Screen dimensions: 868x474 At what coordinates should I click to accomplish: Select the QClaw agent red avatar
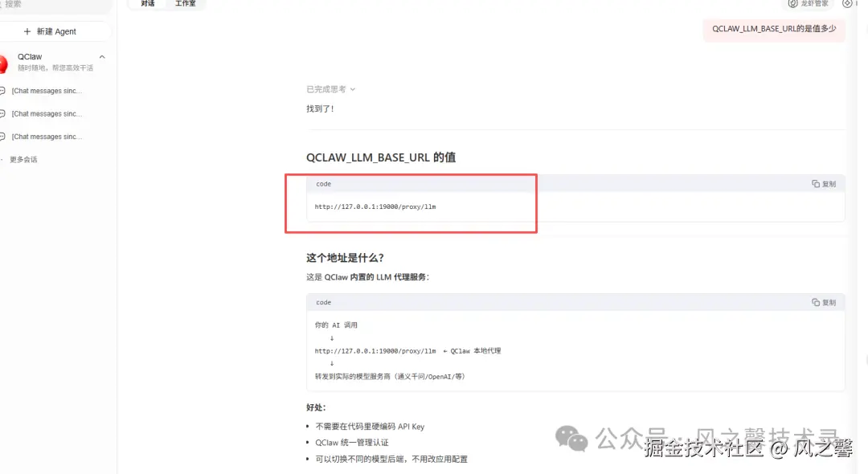click(x=2, y=63)
